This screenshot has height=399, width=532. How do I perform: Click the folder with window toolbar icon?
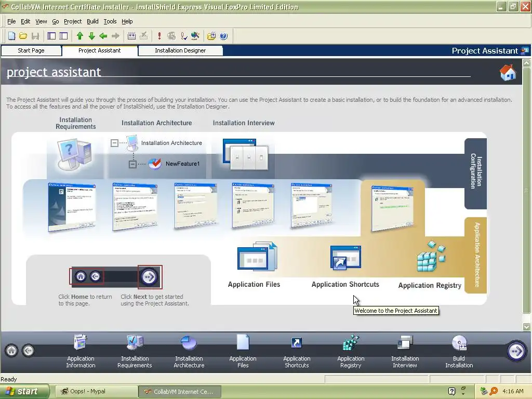pos(211,36)
